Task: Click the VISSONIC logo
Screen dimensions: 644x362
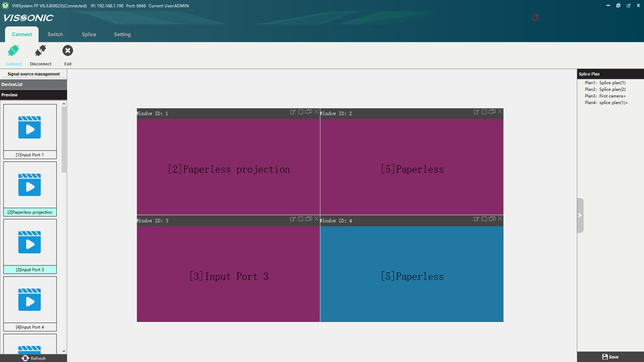Action: click(x=28, y=18)
